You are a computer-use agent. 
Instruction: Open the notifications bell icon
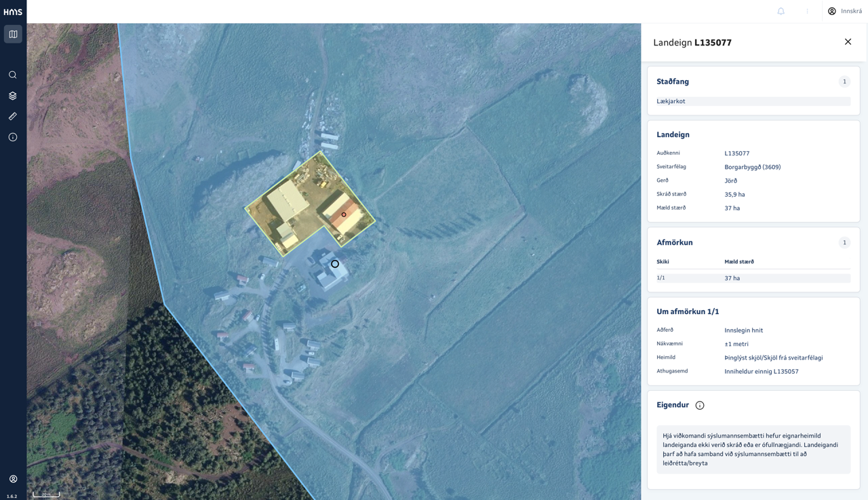click(x=781, y=11)
